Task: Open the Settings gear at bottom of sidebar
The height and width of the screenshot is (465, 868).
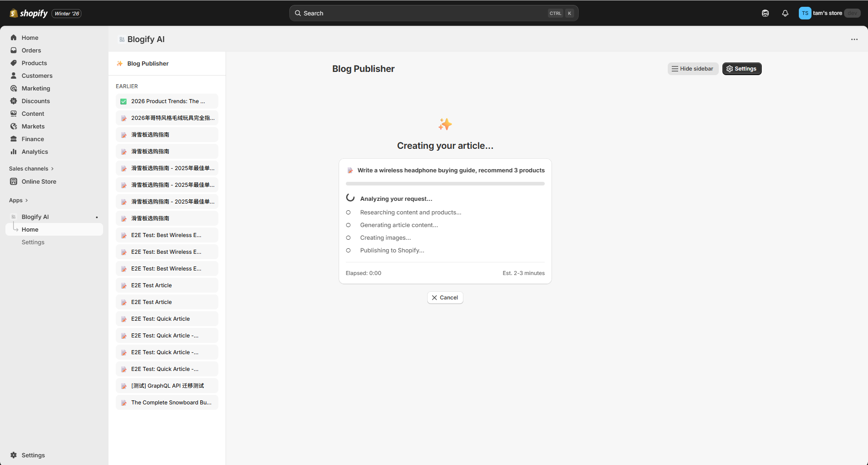Action: point(14,455)
